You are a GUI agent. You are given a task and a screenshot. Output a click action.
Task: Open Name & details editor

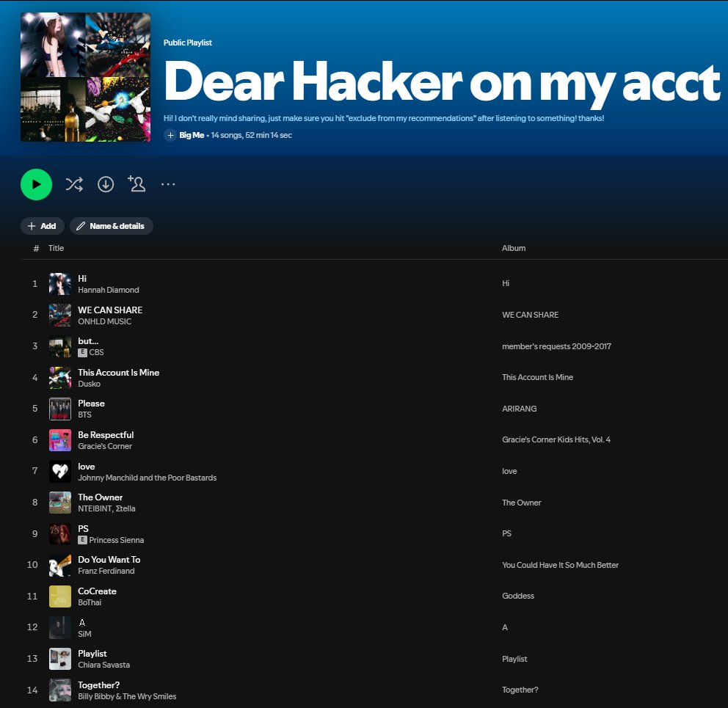coord(112,226)
